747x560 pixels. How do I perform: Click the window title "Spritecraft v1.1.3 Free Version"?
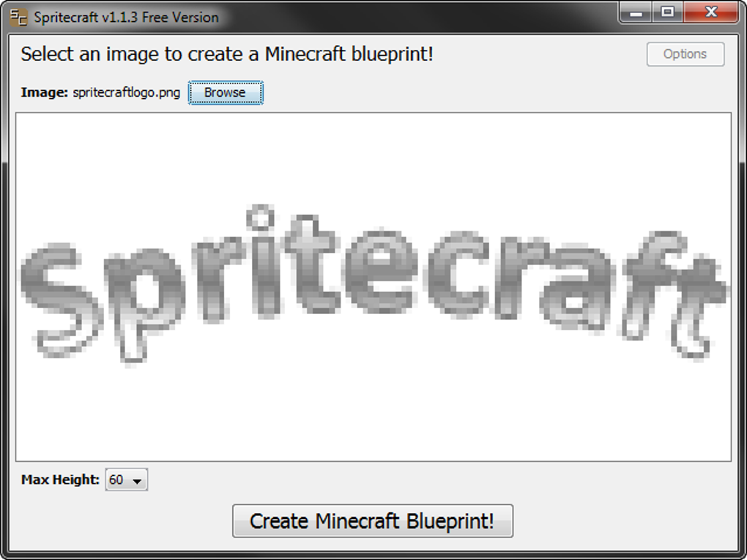(x=126, y=18)
